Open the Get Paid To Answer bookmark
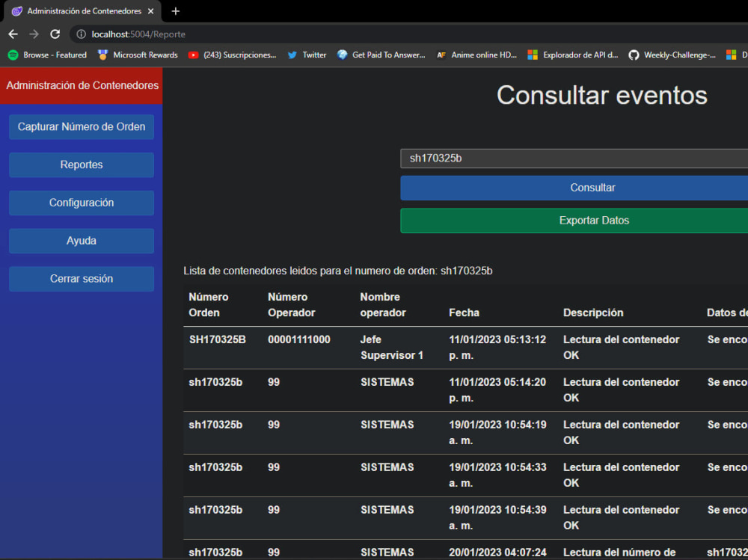 click(x=381, y=55)
